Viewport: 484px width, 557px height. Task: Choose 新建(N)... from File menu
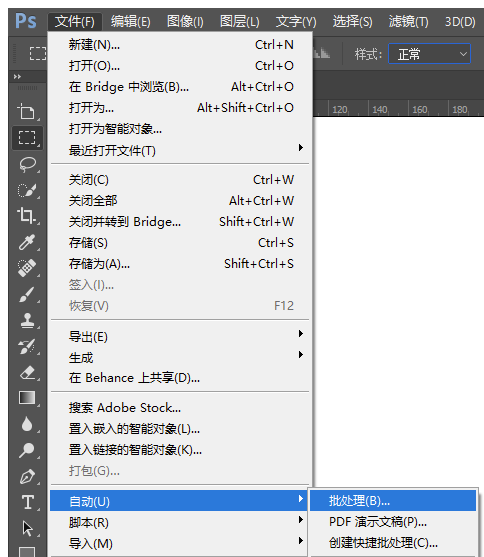pyautogui.click(x=181, y=45)
